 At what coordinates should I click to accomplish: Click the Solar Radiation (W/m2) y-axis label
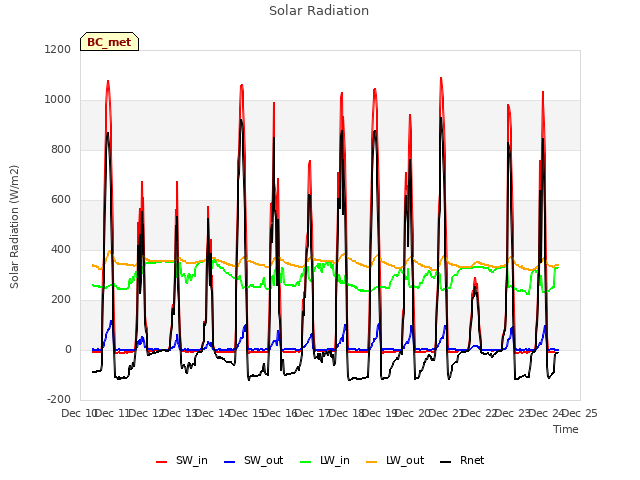click(14, 227)
